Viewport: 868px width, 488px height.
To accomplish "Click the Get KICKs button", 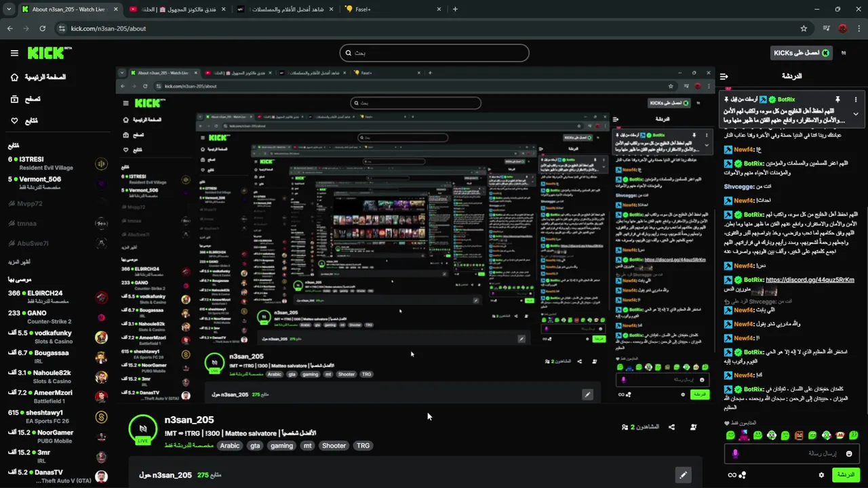I will click(x=802, y=53).
